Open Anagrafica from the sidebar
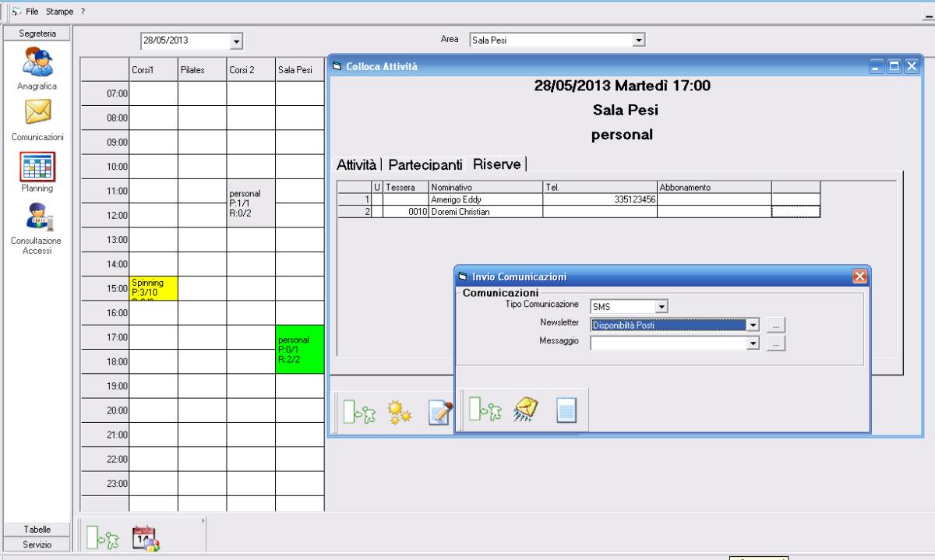 (x=37, y=63)
